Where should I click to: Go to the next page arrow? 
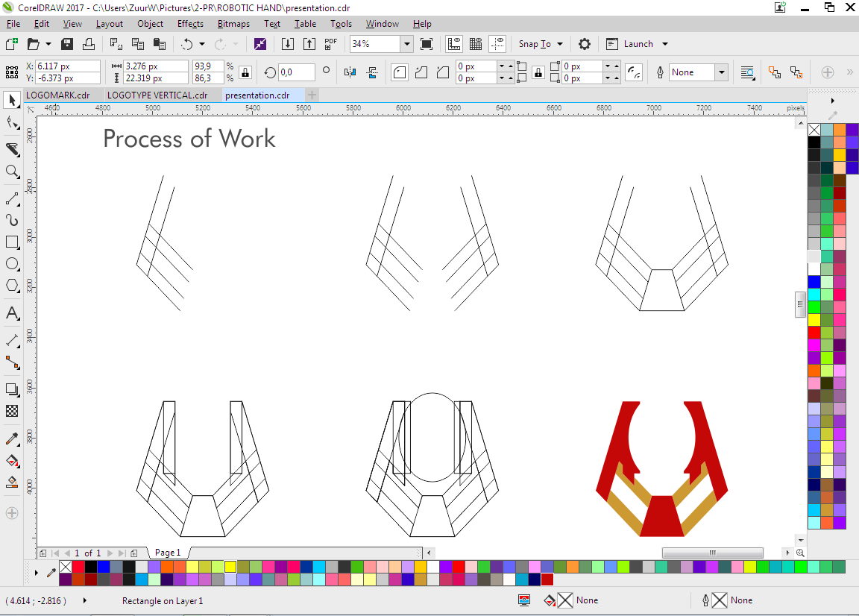(110, 553)
